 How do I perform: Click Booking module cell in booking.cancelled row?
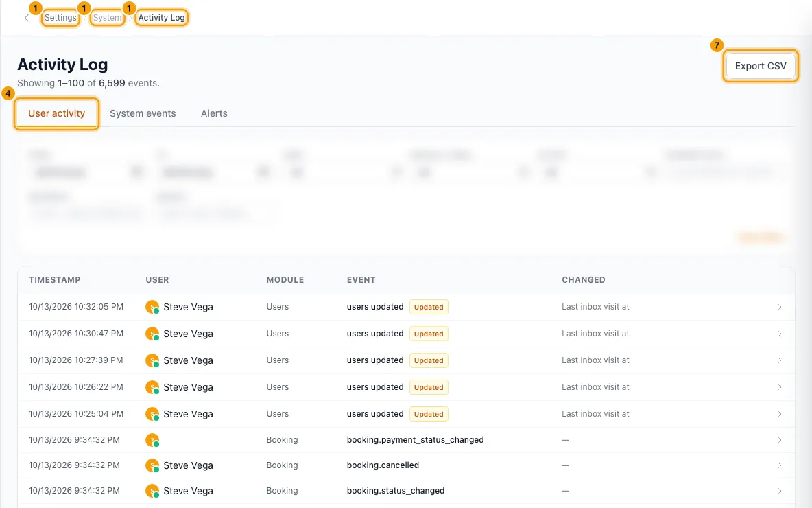[x=283, y=465]
